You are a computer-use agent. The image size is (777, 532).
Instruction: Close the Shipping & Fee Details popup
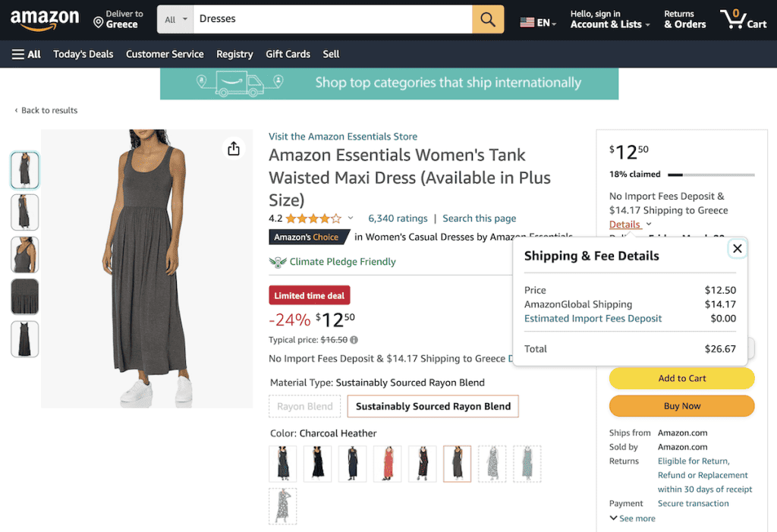(x=737, y=248)
